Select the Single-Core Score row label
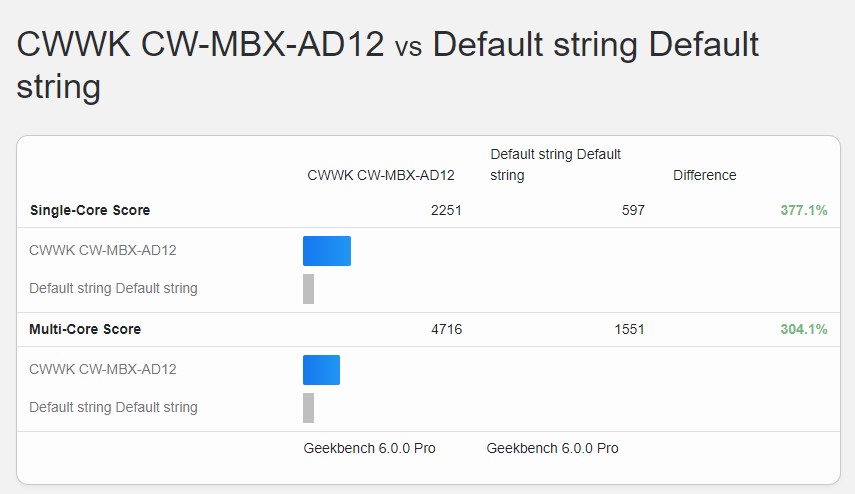The image size is (855, 494). click(90, 210)
